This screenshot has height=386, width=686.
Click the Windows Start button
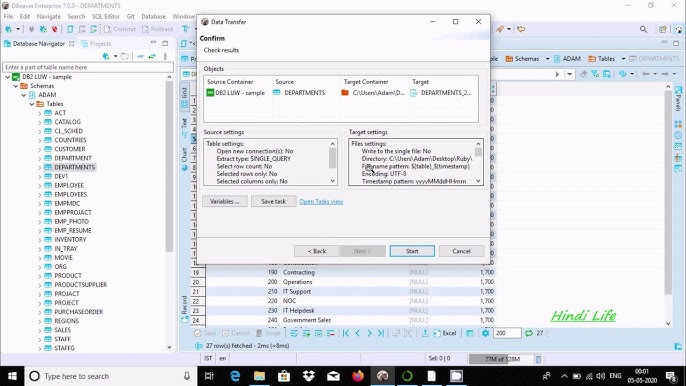click(12, 376)
